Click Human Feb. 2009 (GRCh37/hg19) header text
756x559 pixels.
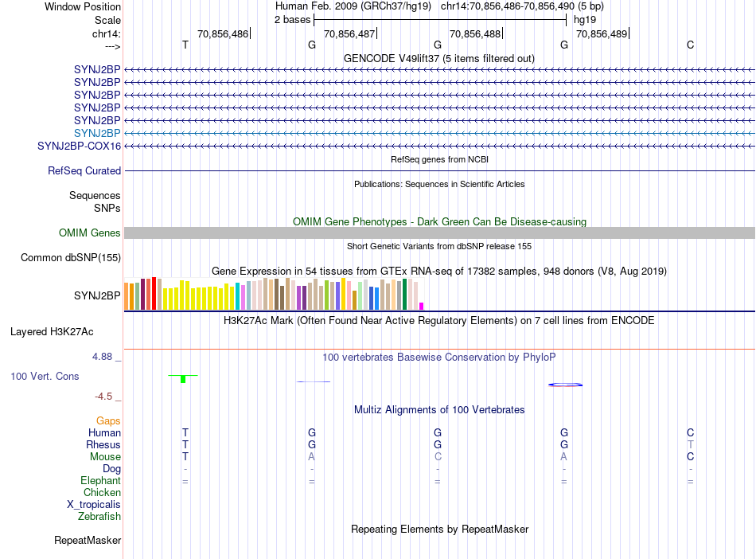click(x=353, y=6)
